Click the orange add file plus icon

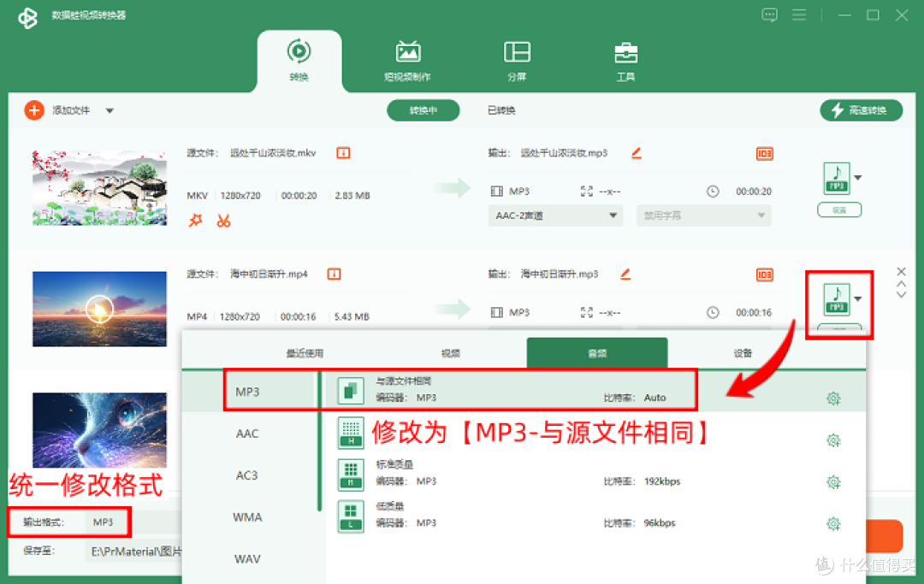[34, 110]
